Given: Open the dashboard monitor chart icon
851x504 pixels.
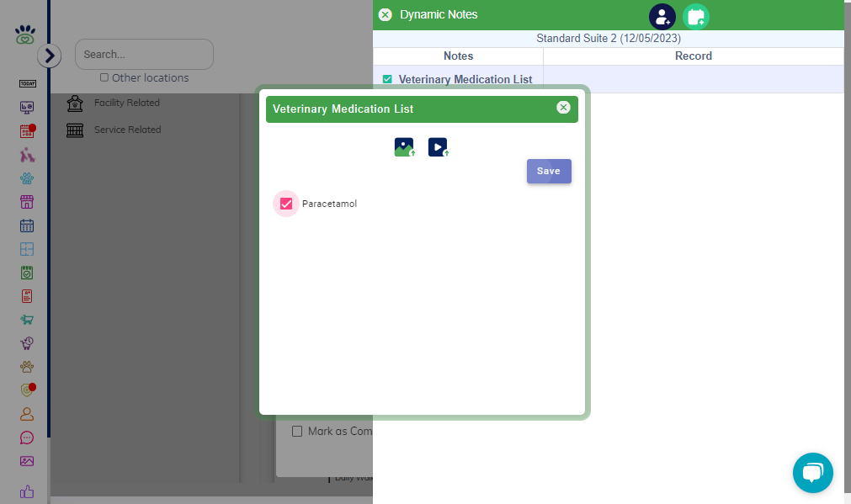Looking at the screenshot, I should click(x=27, y=107).
